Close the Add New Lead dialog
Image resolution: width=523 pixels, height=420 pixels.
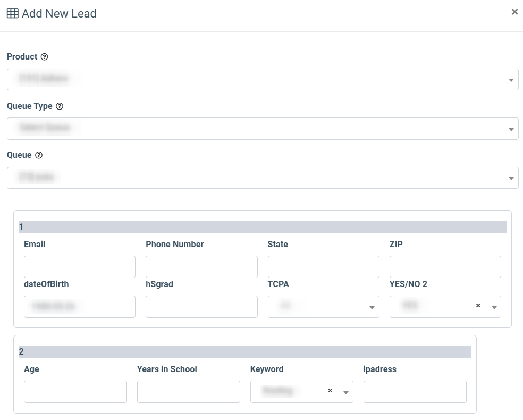(x=514, y=12)
